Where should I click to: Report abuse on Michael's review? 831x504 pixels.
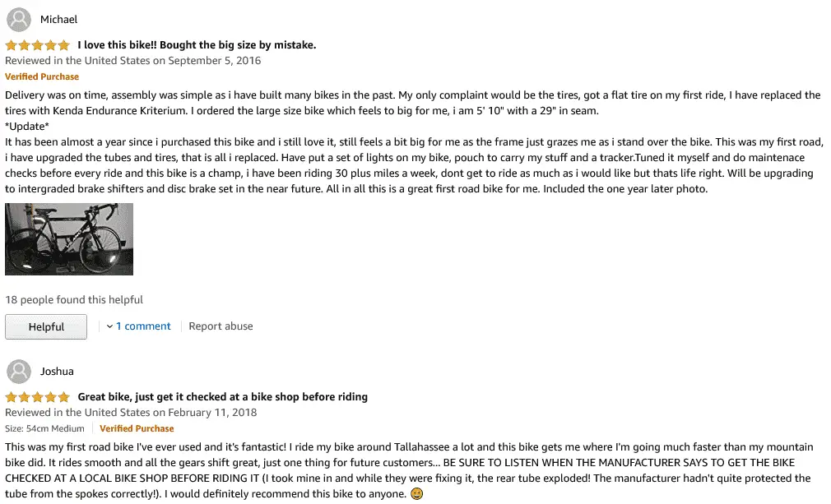221,326
